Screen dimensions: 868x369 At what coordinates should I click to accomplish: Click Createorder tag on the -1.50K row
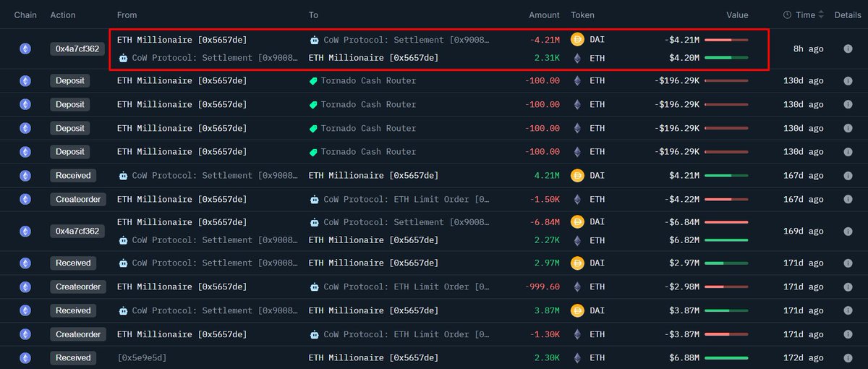pyautogui.click(x=78, y=200)
